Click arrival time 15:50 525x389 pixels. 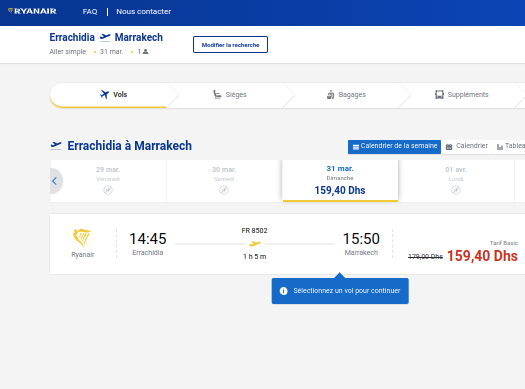[361, 239]
